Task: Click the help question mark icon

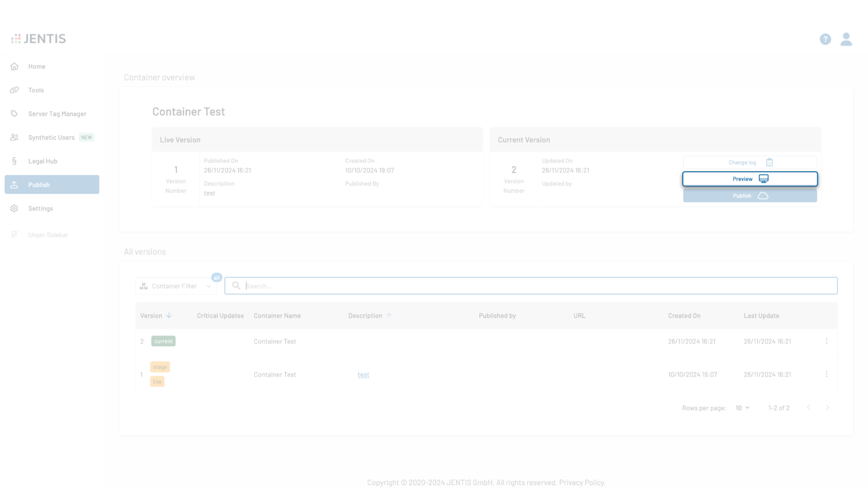Action: (825, 39)
